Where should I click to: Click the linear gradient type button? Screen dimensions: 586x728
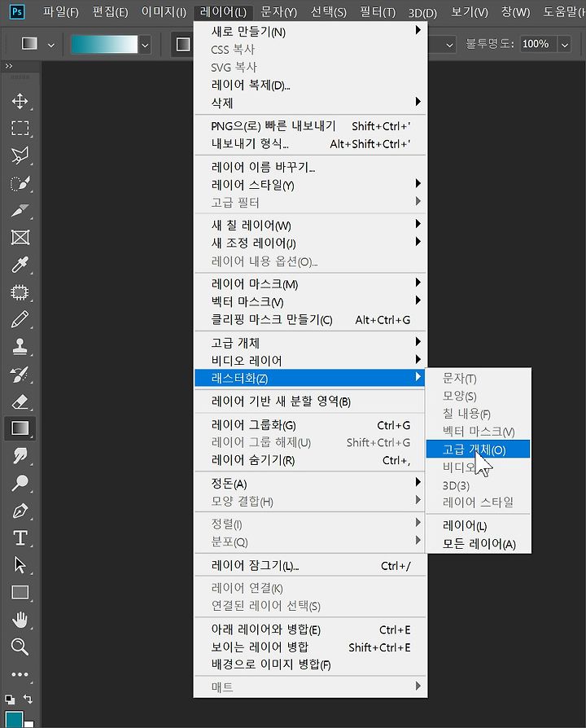[183, 44]
